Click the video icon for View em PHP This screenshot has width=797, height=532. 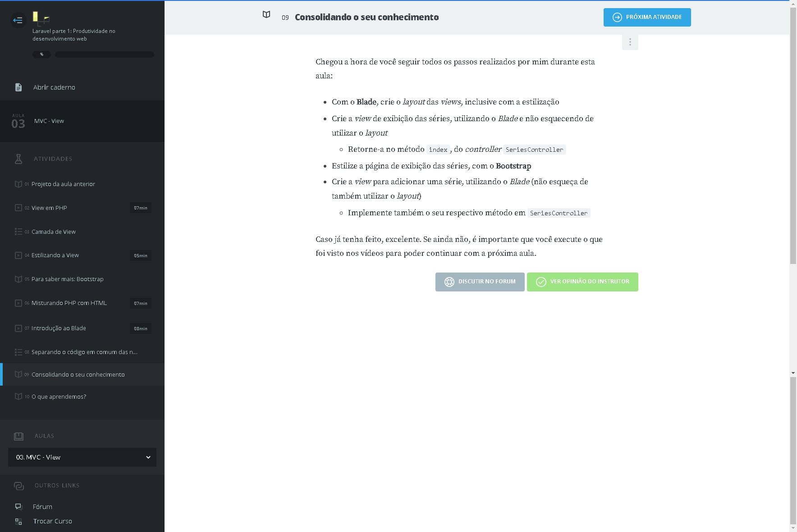(18, 208)
